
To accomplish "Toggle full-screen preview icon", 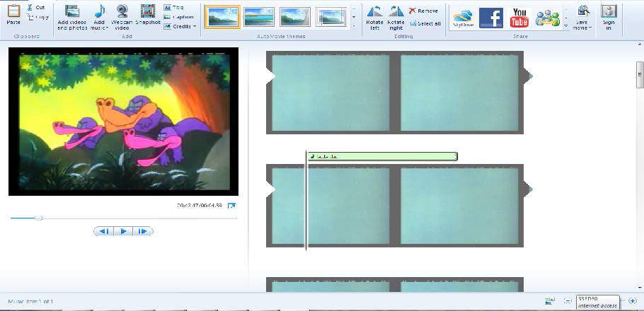I will click(231, 206).
